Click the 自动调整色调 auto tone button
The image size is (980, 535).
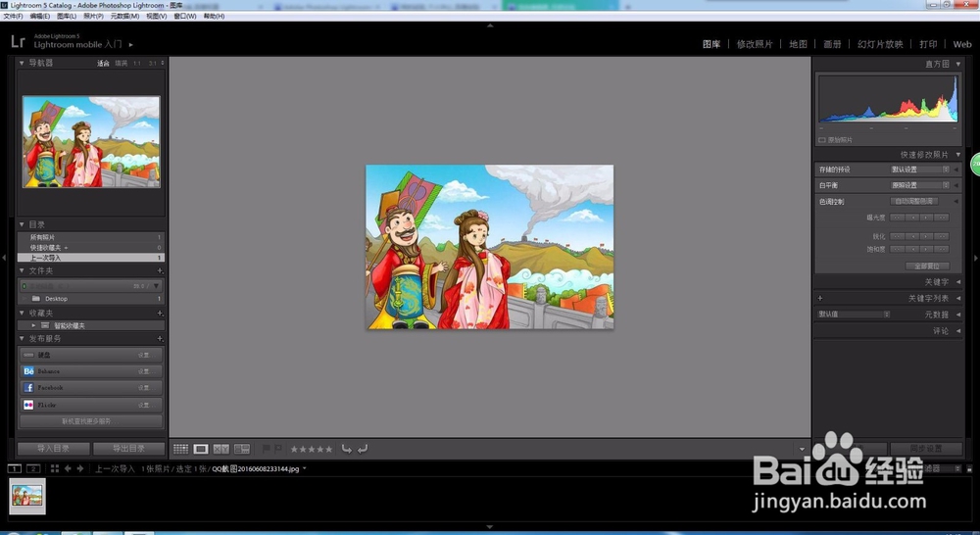pyautogui.click(x=913, y=201)
